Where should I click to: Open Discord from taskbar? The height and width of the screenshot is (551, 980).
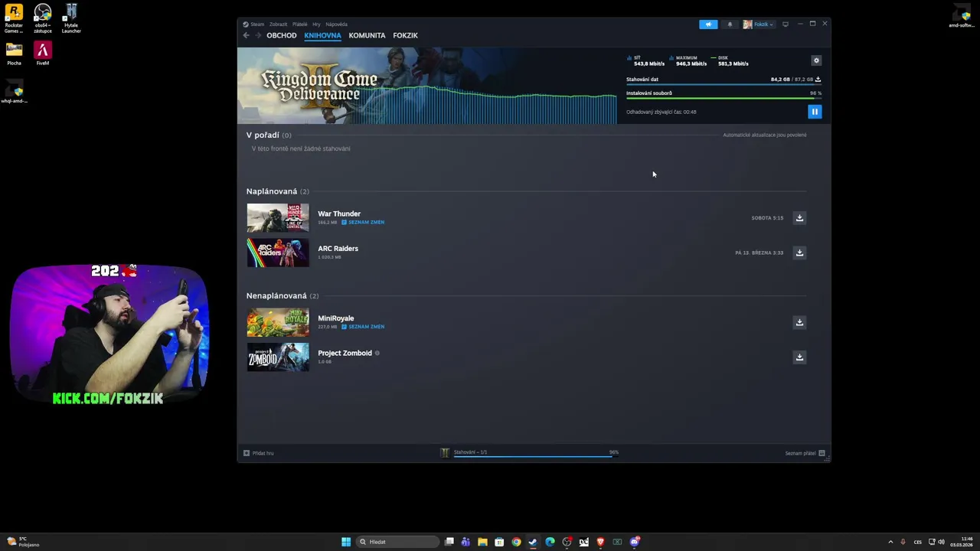click(x=635, y=542)
